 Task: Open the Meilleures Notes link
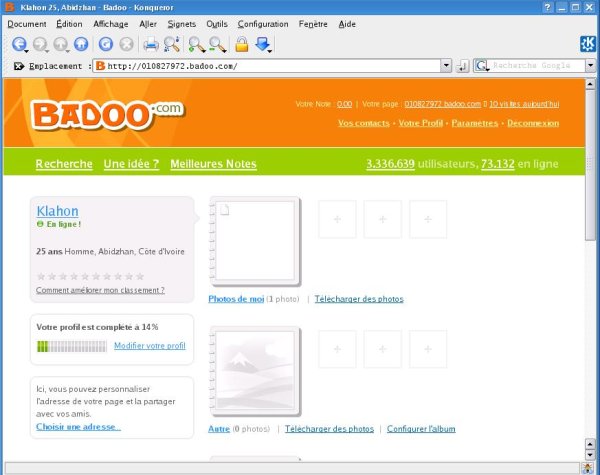pos(214,164)
